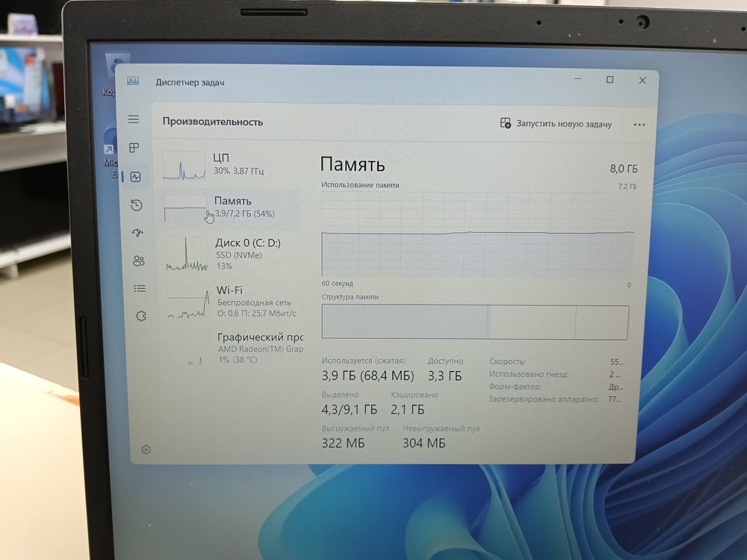Screen dimensions: 747x560
Task: Click the 3,9 ГБ (68,4 МБ) value
Action: point(368,376)
